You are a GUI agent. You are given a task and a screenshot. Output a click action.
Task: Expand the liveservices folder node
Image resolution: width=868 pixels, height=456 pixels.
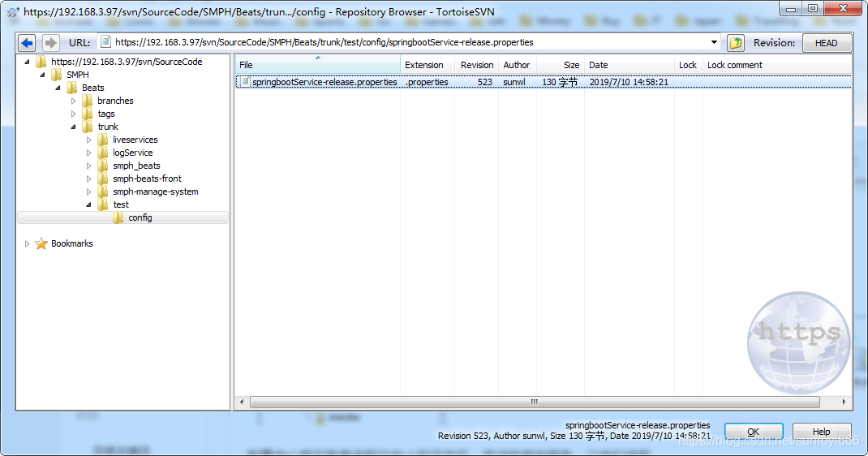tap(88, 140)
